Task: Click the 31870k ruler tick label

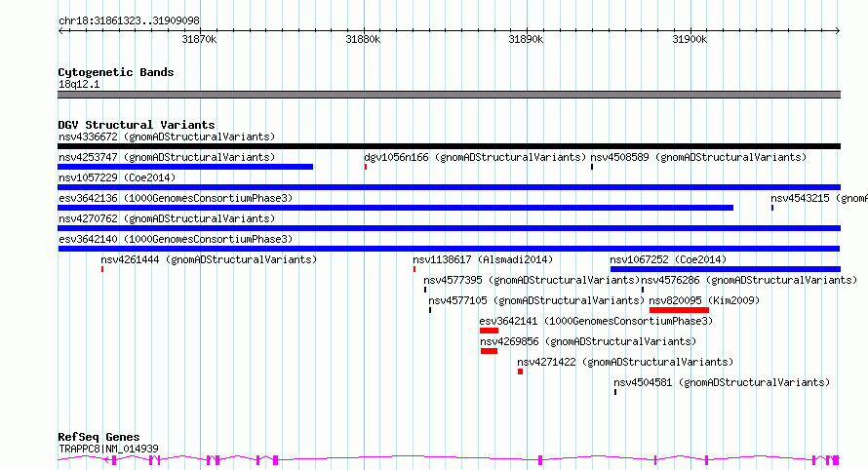Action: pos(199,39)
